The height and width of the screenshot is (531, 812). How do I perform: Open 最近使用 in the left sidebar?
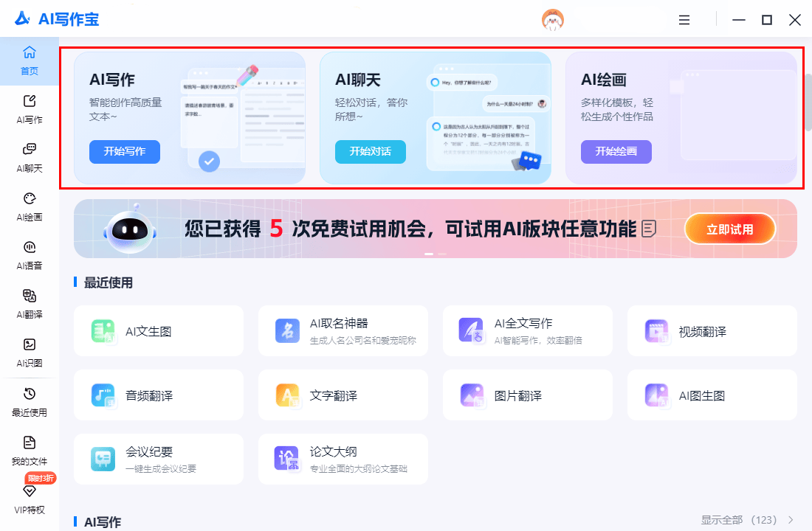(x=30, y=401)
